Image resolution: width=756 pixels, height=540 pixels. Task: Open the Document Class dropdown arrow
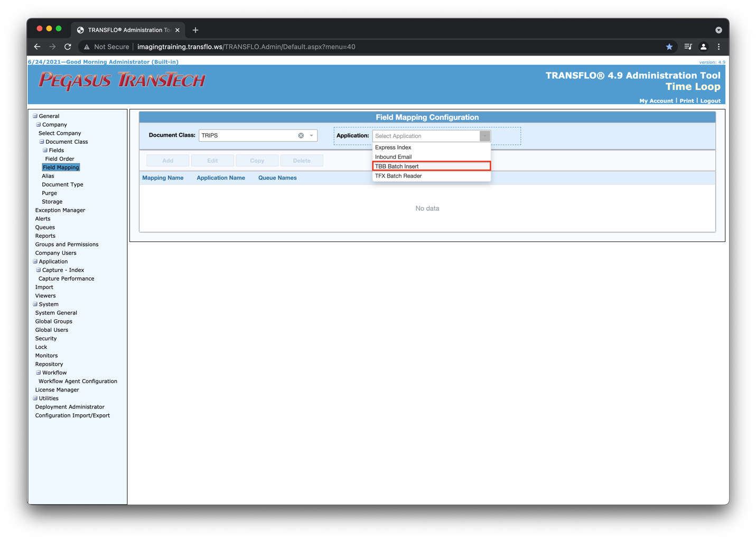pyautogui.click(x=311, y=135)
